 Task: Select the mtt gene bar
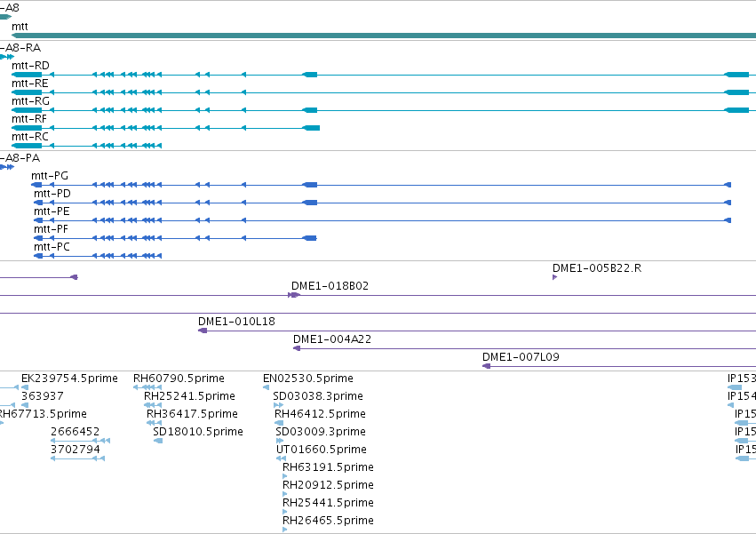pyautogui.click(x=384, y=36)
